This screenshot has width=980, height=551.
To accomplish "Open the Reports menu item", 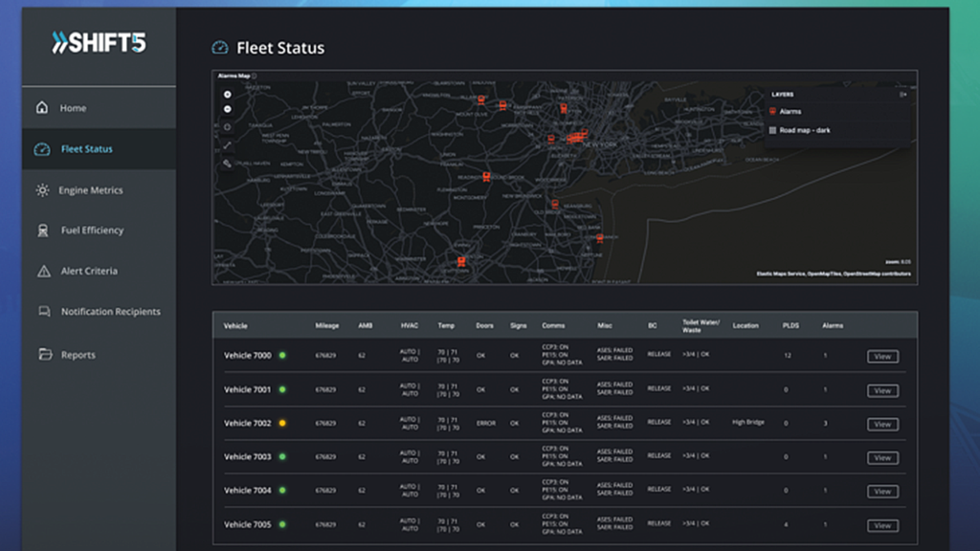I will click(x=78, y=355).
